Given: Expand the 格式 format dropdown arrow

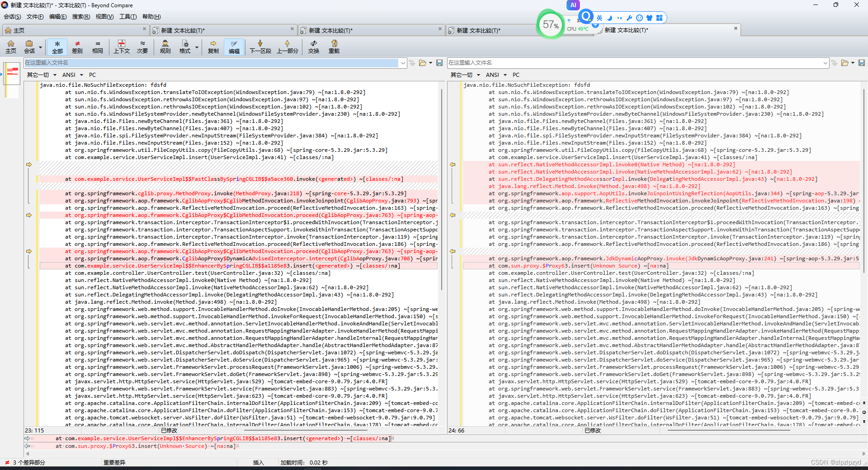Looking at the screenshot, I should tap(197, 47).
